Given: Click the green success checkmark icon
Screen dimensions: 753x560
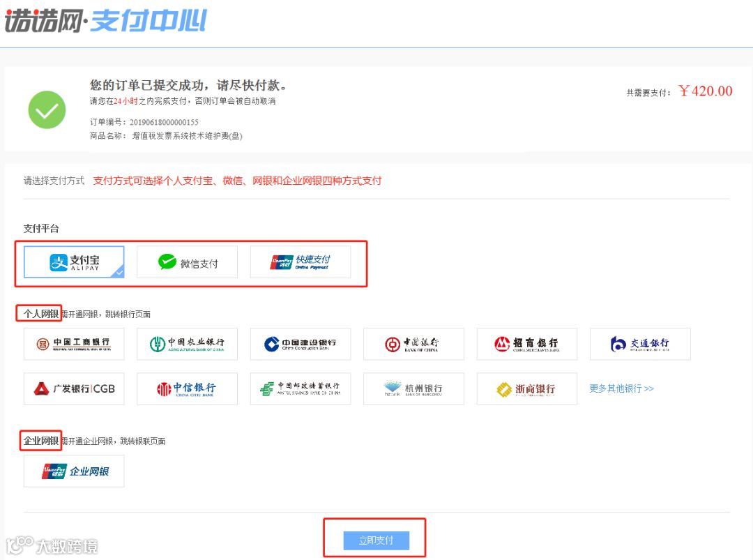Looking at the screenshot, I should pos(47,109).
